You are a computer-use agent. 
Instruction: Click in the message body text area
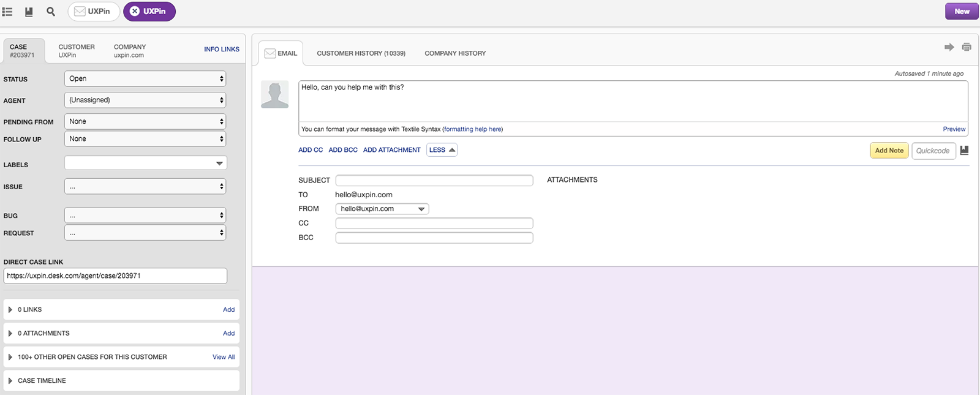[x=633, y=101]
